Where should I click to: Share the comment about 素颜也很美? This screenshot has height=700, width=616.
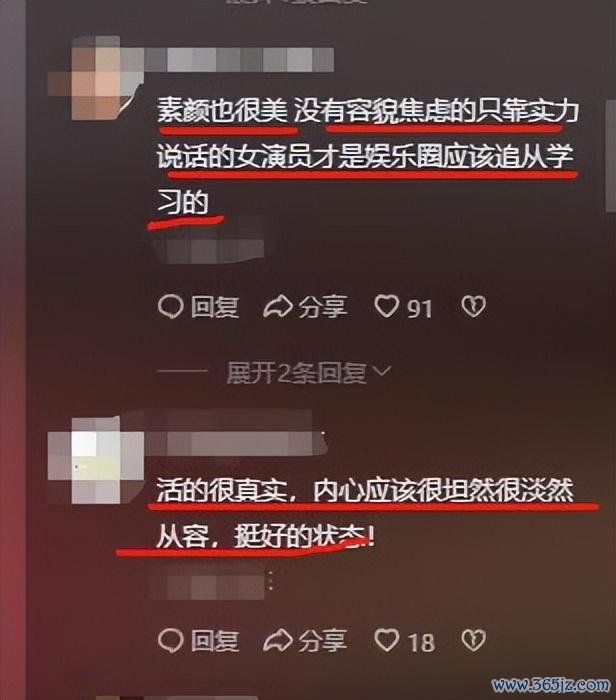tap(305, 307)
